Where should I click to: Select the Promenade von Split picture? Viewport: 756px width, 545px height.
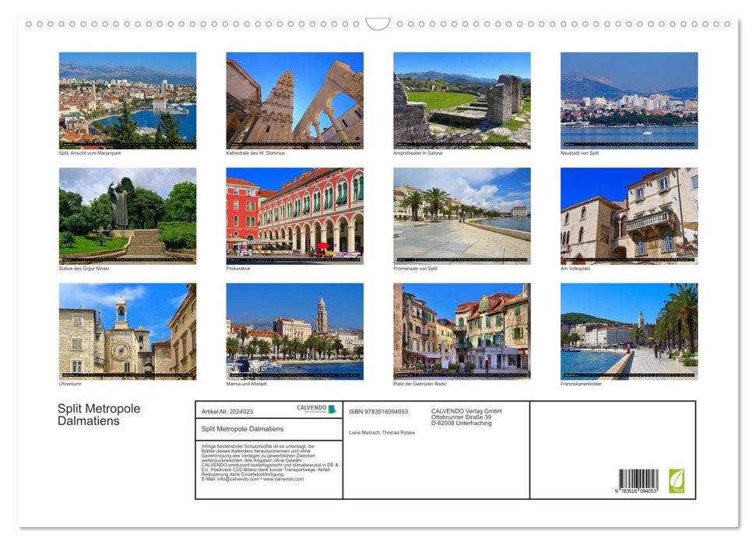(462, 216)
